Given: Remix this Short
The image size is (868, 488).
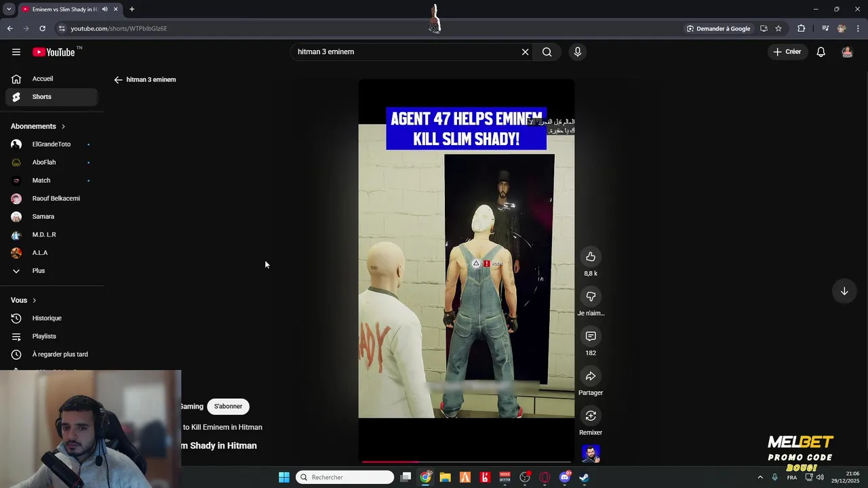Looking at the screenshot, I should point(591,415).
